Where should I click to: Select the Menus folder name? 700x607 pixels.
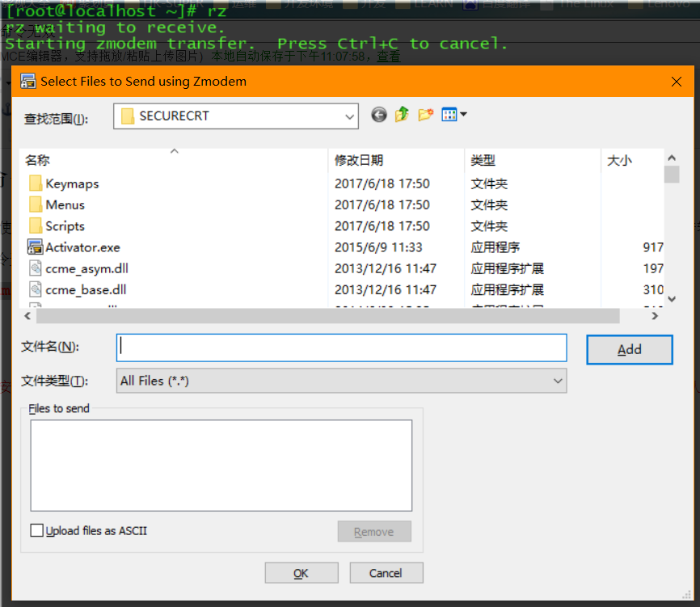(x=65, y=204)
